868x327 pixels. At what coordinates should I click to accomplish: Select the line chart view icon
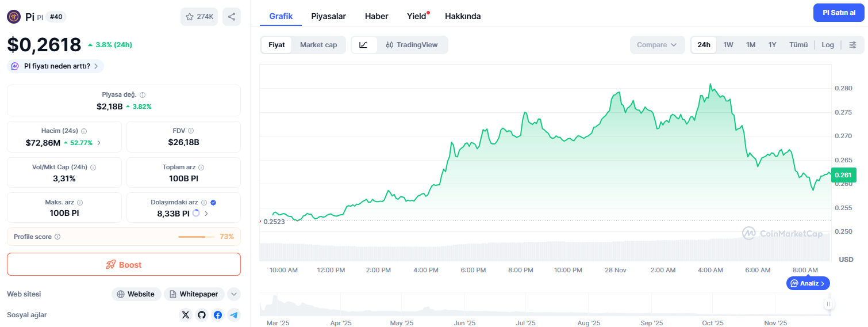[364, 45]
